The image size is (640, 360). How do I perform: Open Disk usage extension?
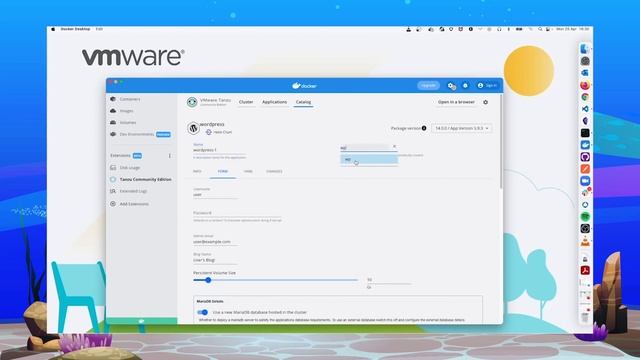(130, 168)
